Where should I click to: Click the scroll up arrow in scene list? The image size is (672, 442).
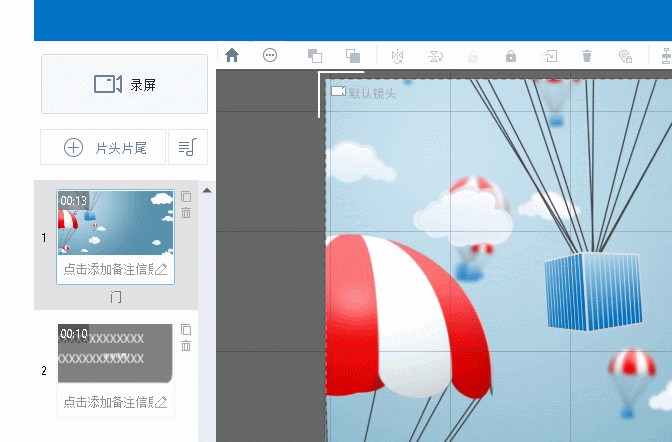[207, 189]
